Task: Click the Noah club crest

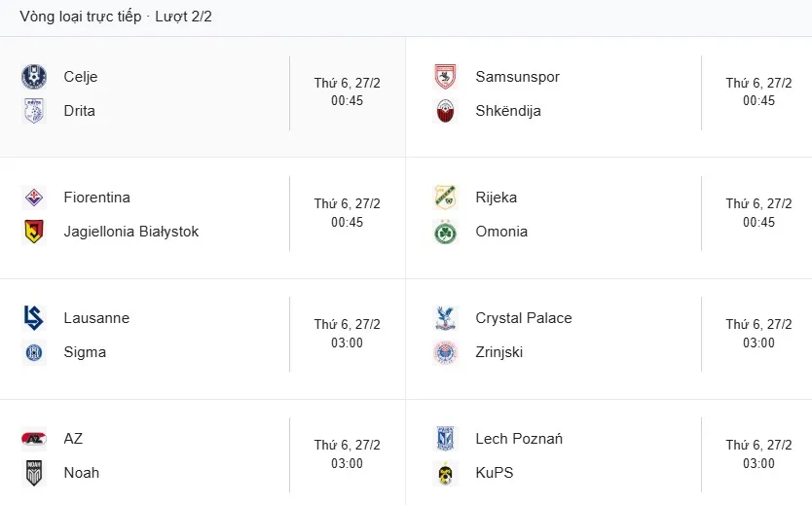Action: 34,473
